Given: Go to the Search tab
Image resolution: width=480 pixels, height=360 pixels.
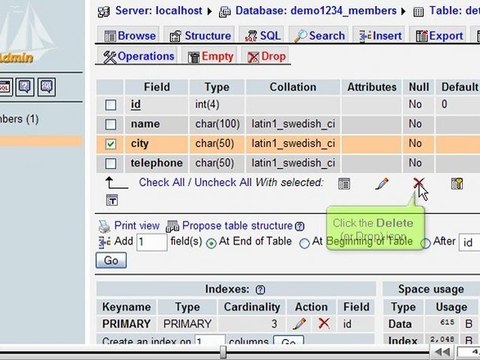Looking at the screenshot, I should point(319,36).
